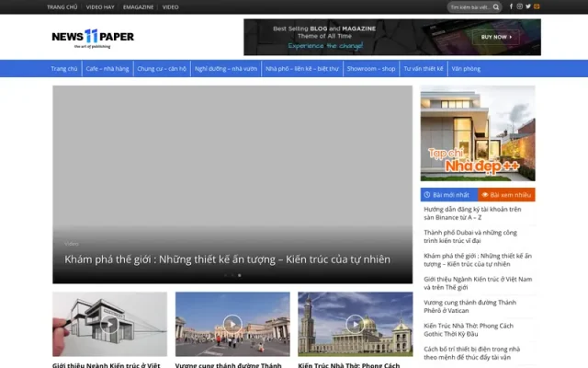Select the second slider pagination dot
This screenshot has width=588, height=368.
coord(232,275)
